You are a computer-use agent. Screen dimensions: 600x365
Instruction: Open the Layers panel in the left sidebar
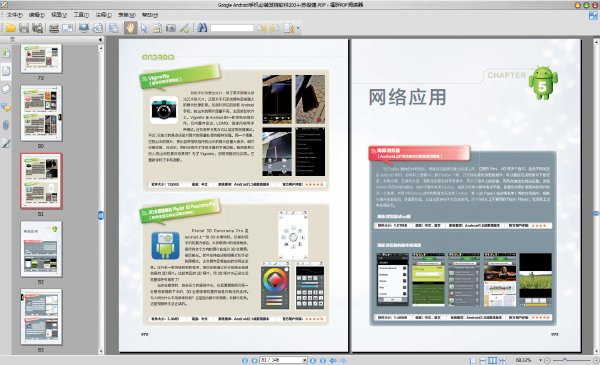pos(6,89)
